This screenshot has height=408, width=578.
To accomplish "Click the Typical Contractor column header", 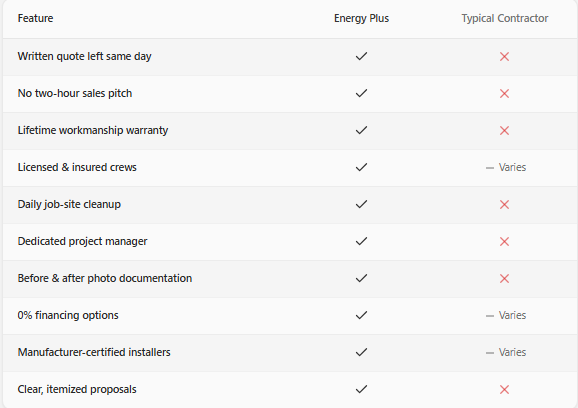I will pos(505,18).
